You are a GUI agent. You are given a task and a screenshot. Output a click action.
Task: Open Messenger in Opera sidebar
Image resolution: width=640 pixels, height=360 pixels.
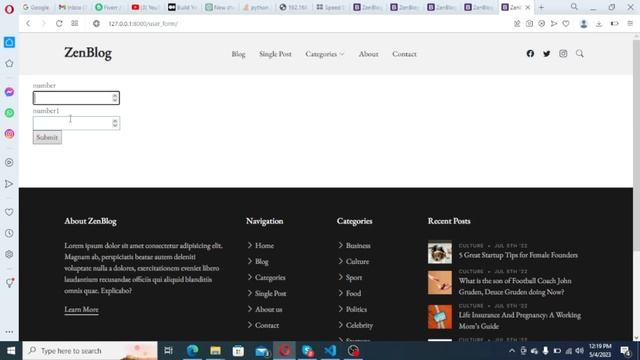(x=9, y=92)
